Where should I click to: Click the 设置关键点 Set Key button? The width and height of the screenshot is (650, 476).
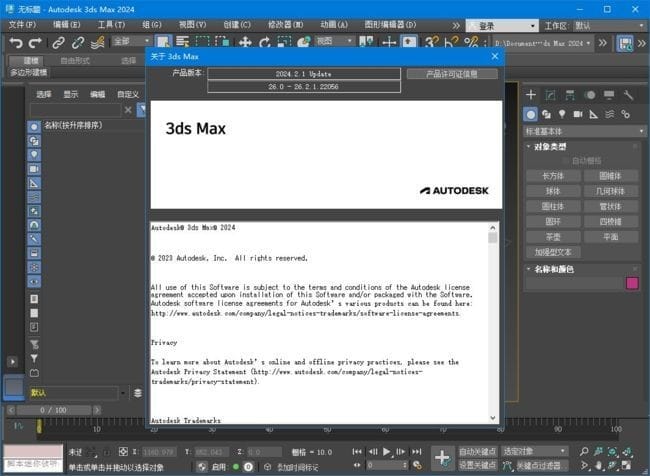coord(478,465)
